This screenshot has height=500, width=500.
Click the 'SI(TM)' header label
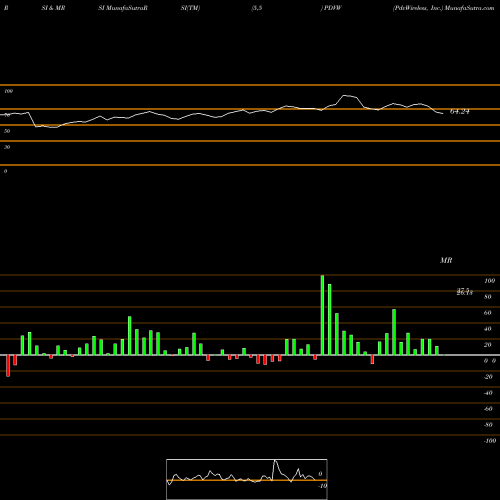190,8
